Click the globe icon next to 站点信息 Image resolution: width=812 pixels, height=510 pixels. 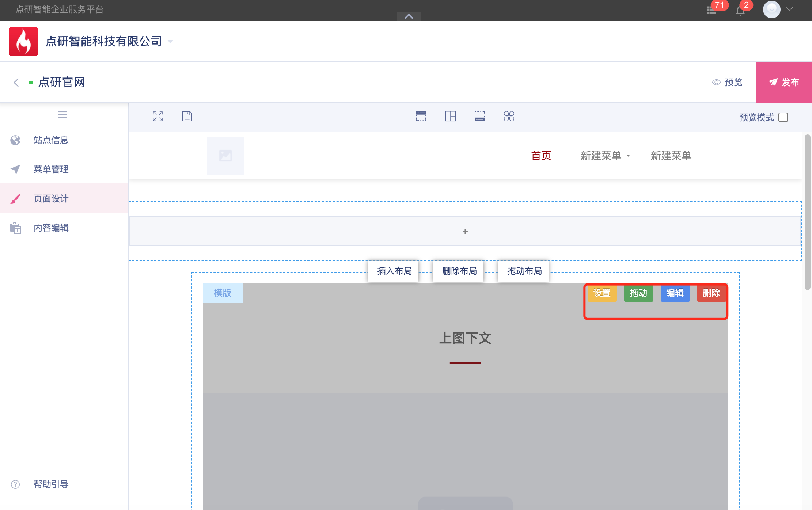click(15, 140)
